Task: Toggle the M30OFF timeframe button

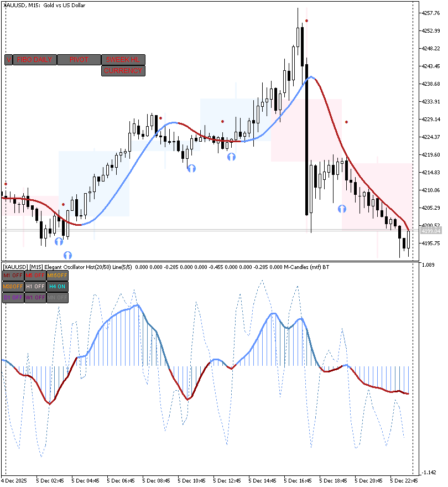Action: coord(13,286)
